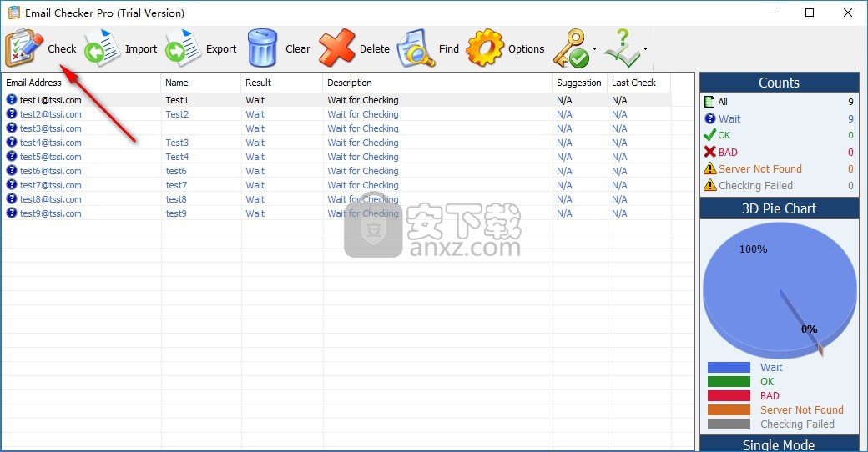Click the Check button label
The image size is (868, 452).
click(62, 48)
